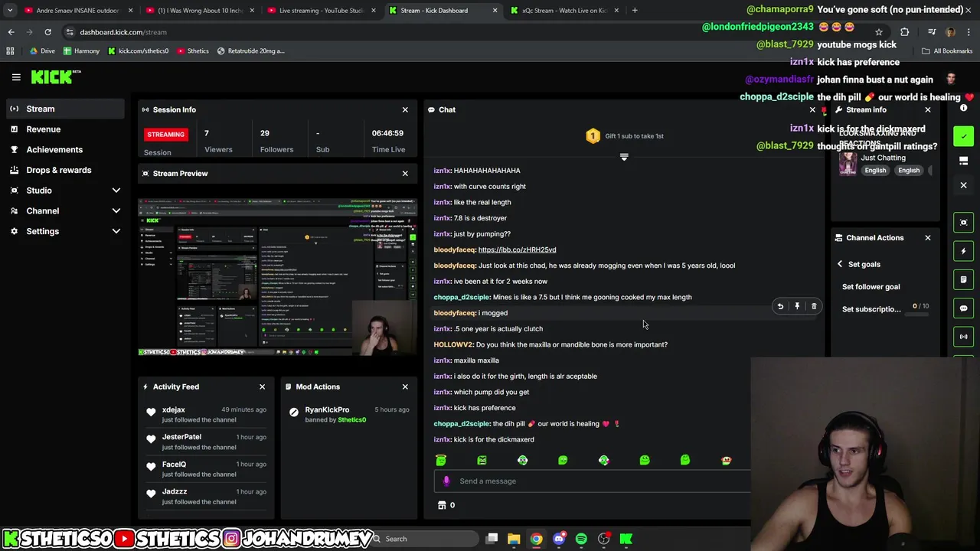Viewport: 980px width, 551px height.
Task: Open the Stream page in the sidebar
Action: [x=65, y=109]
